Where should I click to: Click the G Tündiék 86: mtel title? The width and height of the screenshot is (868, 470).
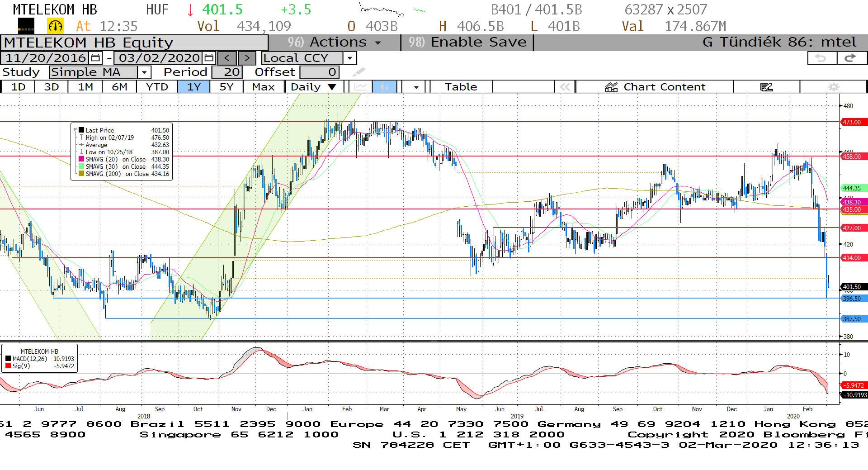coord(779,43)
